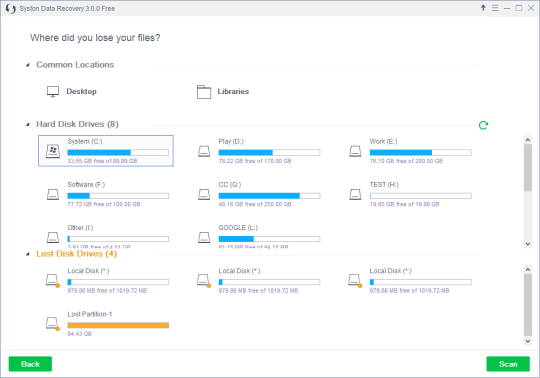The image size is (540, 378).
Task: Click the '19.85 GB free of 19.98 GB' text
Action: [x=404, y=204]
